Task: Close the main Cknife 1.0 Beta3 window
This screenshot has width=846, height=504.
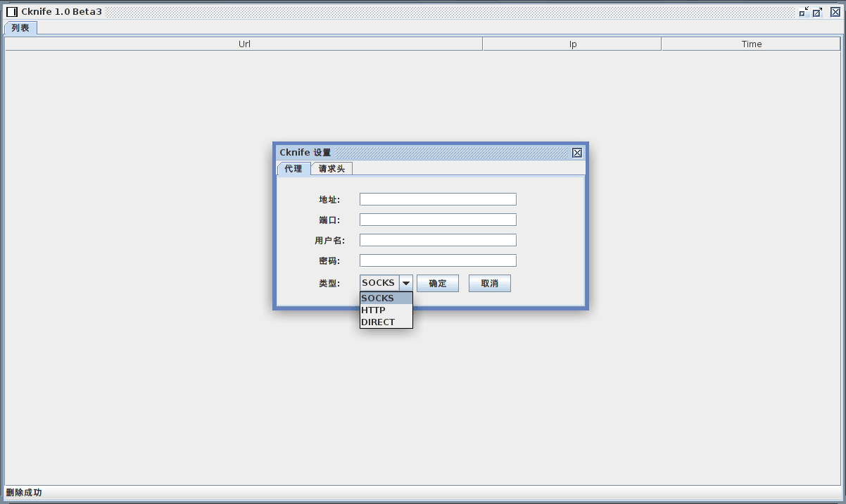Action: tap(835, 12)
